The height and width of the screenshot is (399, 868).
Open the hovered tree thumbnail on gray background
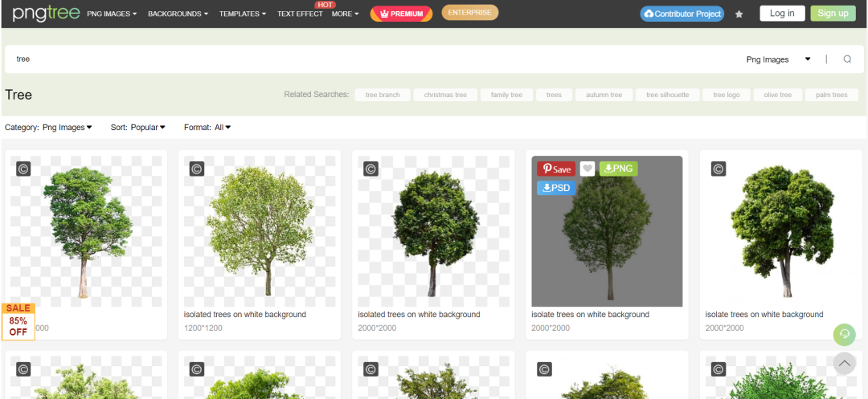(607, 231)
